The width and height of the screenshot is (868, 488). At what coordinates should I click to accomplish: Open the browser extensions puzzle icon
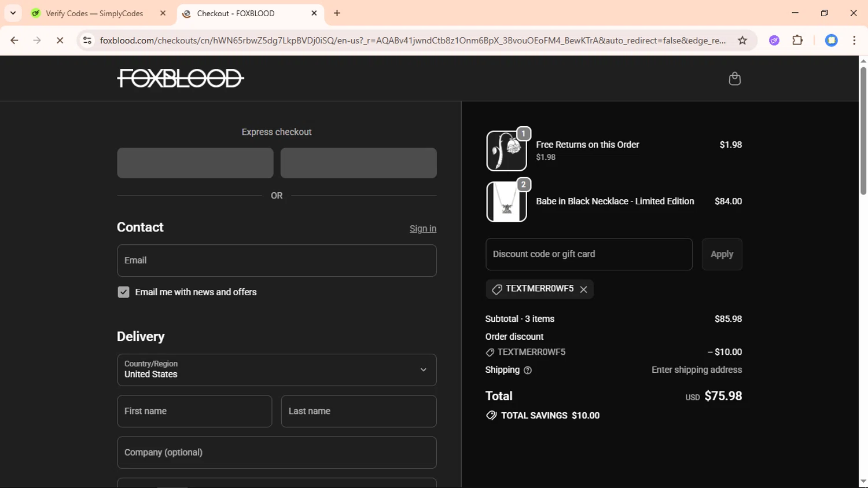coord(797,41)
